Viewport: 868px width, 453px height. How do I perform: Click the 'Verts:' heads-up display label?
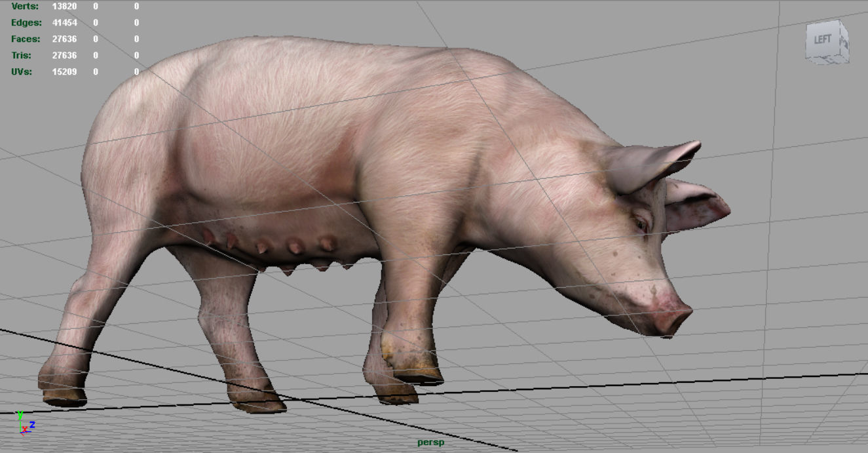(x=25, y=6)
